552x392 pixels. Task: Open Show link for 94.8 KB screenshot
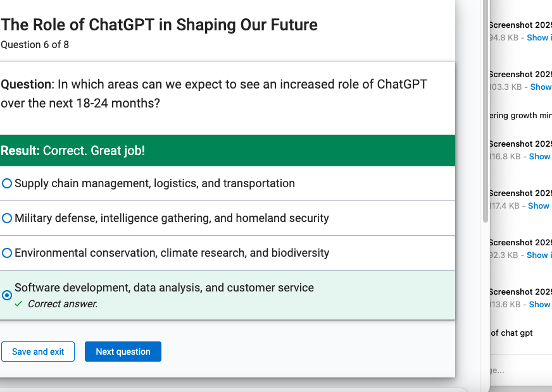click(x=539, y=37)
